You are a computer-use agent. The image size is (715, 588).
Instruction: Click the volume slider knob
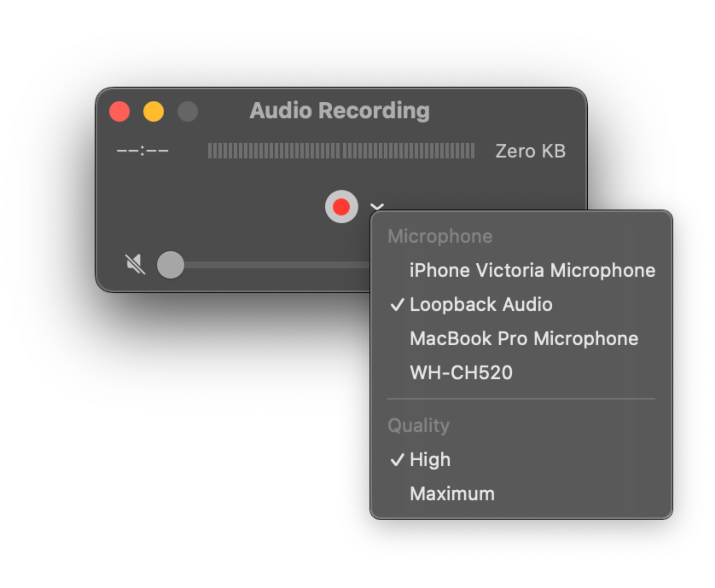[x=171, y=265]
